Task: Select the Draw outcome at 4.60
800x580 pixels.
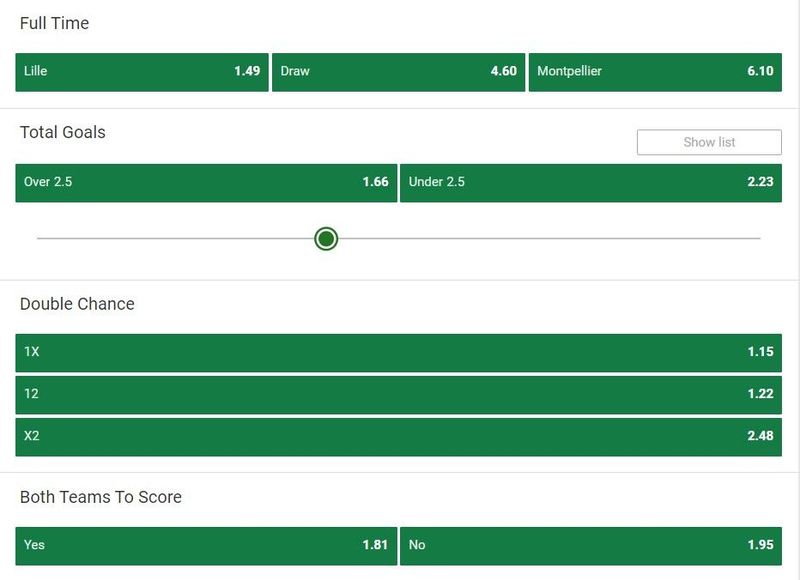Action: click(x=398, y=72)
